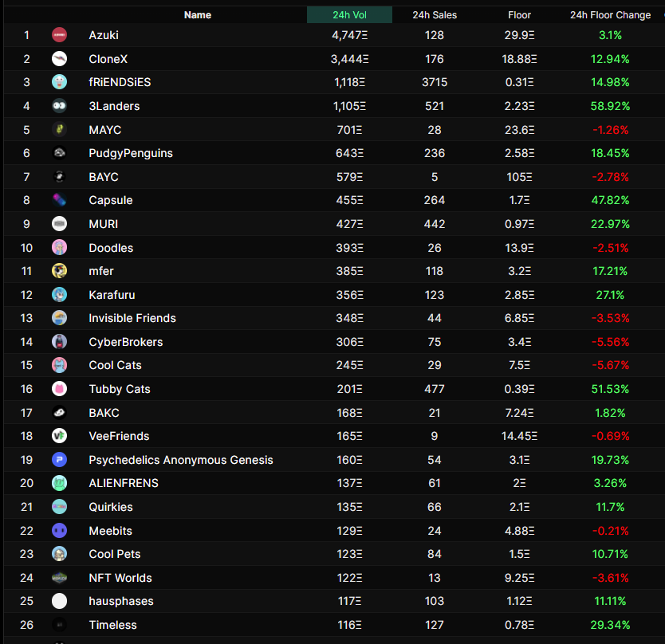Screen dimensions: 665x644
Task: Sort by the 24h Vol column
Action: [x=349, y=15]
